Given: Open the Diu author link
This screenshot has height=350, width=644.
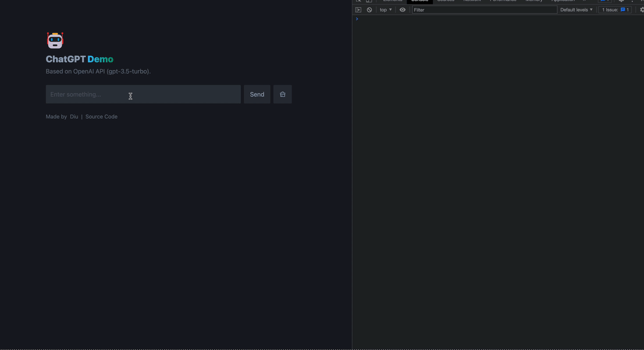Looking at the screenshot, I should coord(74,116).
